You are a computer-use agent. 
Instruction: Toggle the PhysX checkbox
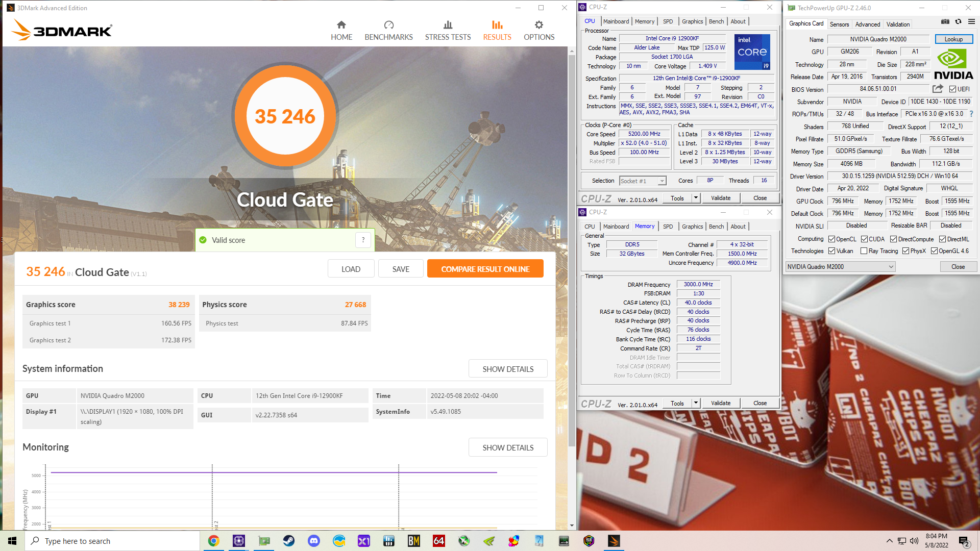coord(905,251)
